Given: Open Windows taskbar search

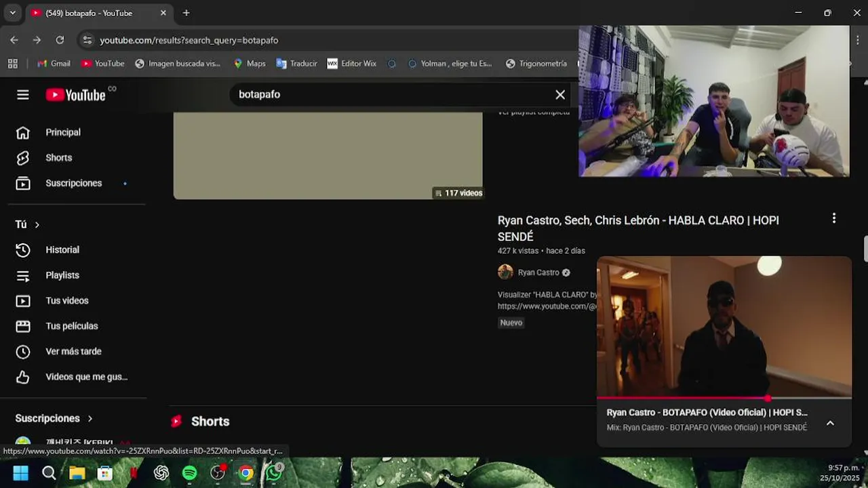Looking at the screenshot, I should [x=49, y=473].
